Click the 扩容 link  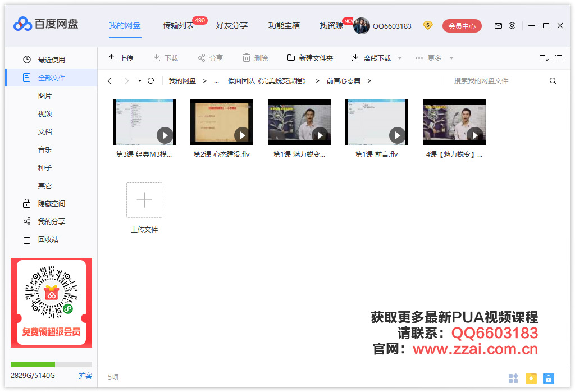85,376
